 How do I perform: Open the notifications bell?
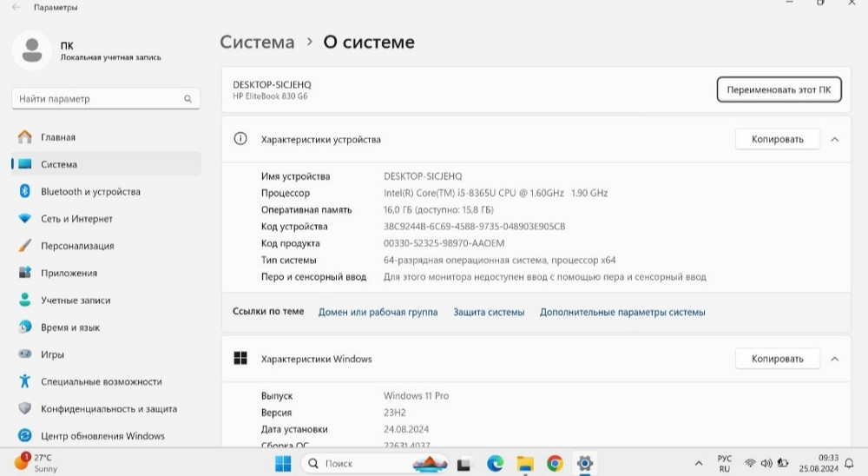point(849,463)
